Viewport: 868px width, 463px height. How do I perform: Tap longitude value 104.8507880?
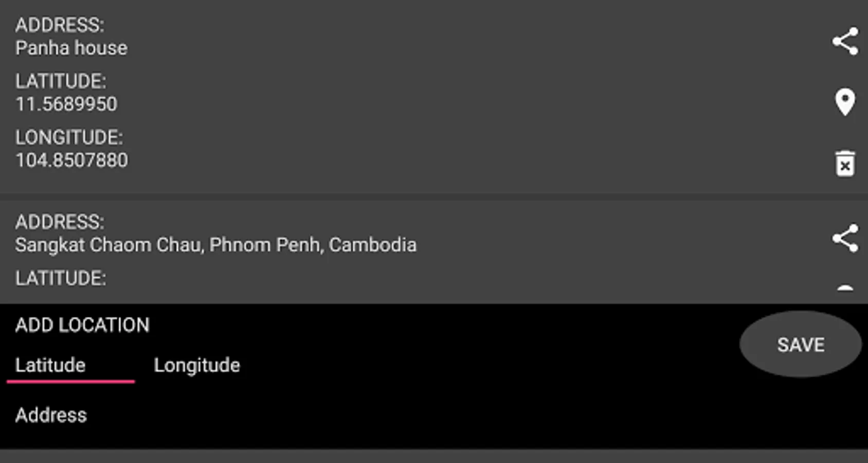(71, 161)
